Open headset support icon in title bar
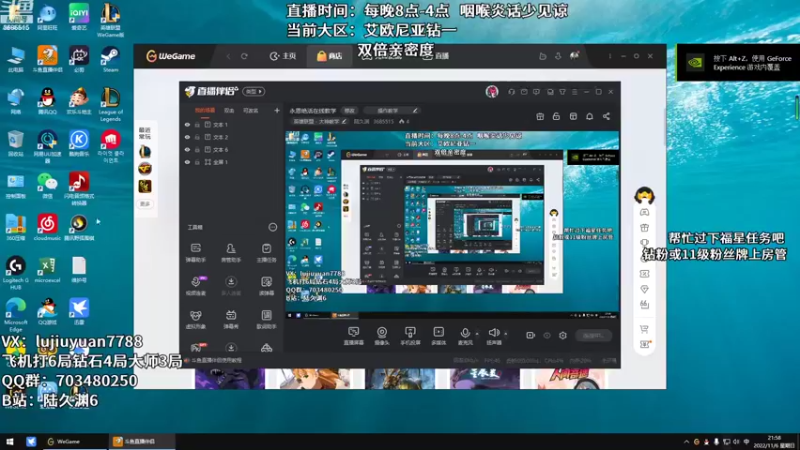This screenshot has width=800, height=450. 511,92
